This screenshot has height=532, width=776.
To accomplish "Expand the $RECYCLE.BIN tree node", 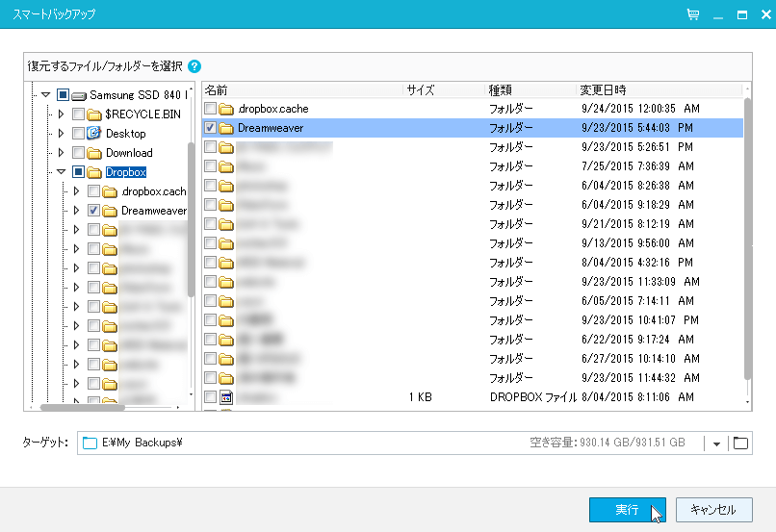I will (x=61, y=114).
